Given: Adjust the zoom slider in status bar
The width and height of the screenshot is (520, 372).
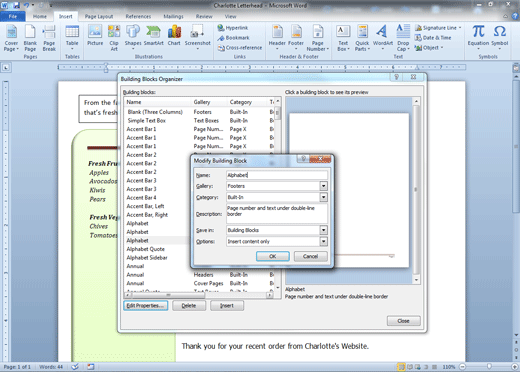Looking at the screenshot, I should click(489, 367).
